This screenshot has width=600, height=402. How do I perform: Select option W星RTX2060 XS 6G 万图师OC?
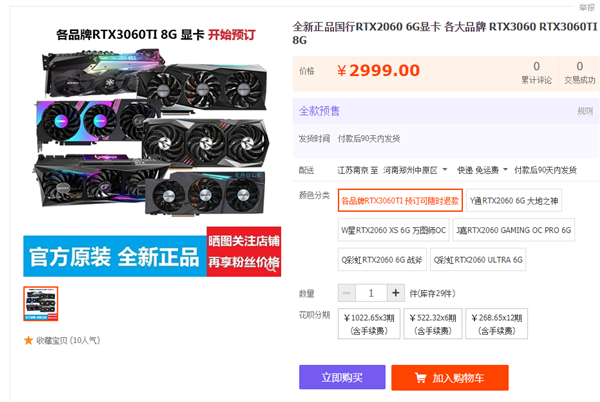tap(393, 230)
